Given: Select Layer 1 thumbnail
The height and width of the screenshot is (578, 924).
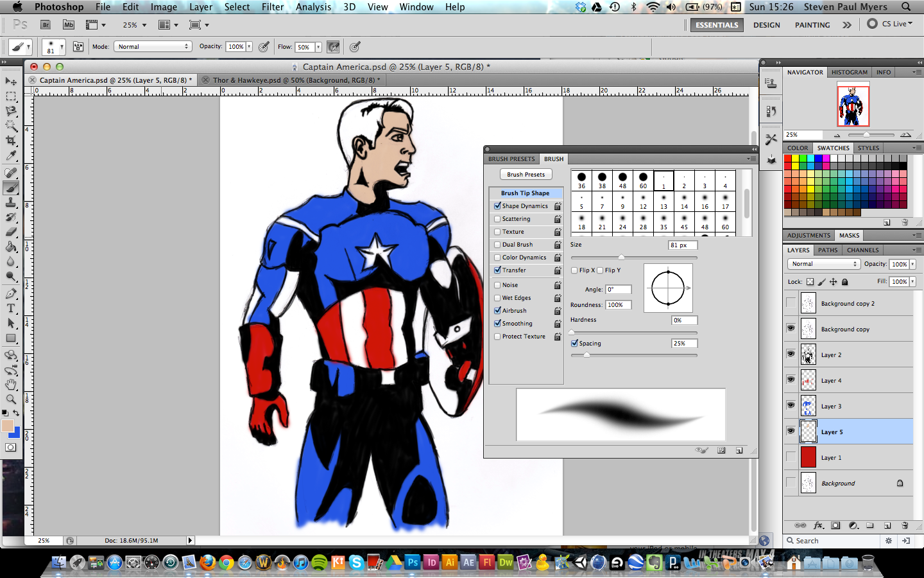Looking at the screenshot, I should coord(809,457).
